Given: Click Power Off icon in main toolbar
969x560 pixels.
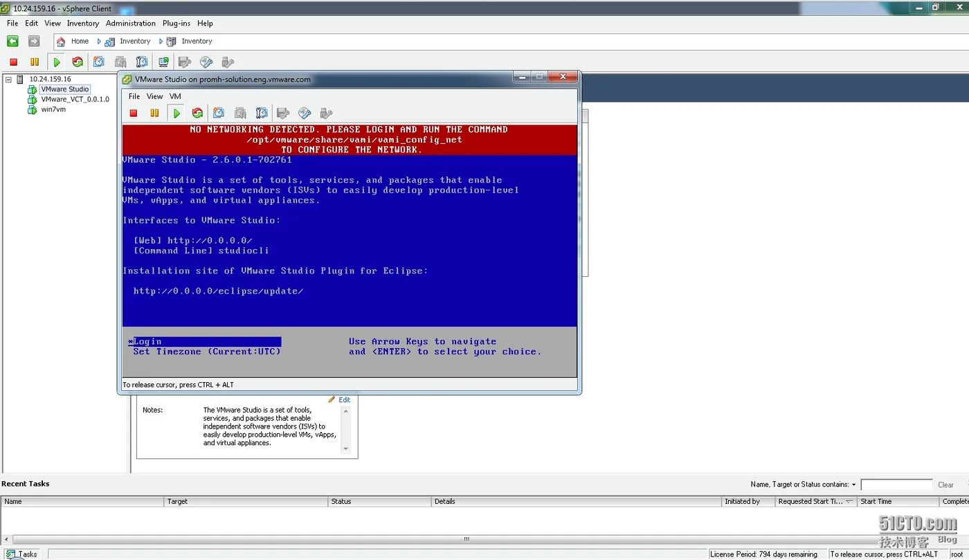Looking at the screenshot, I should [13, 62].
